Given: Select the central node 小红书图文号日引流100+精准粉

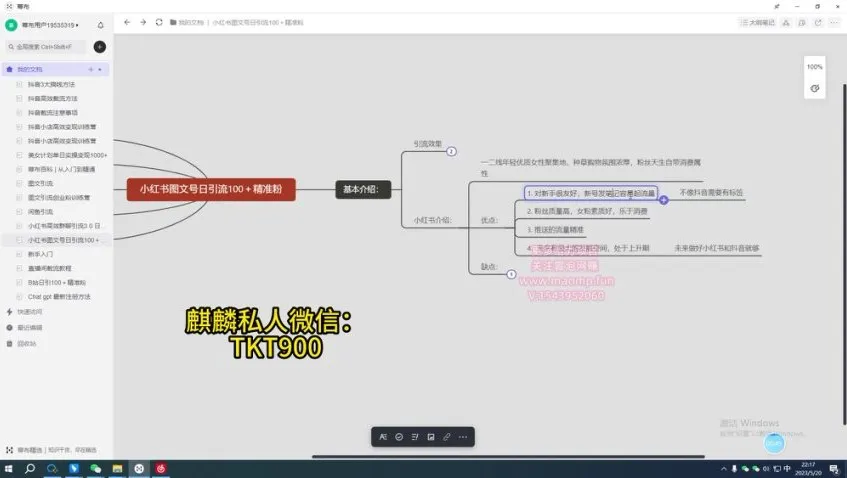Looking at the screenshot, I should (x=211, y=189).
